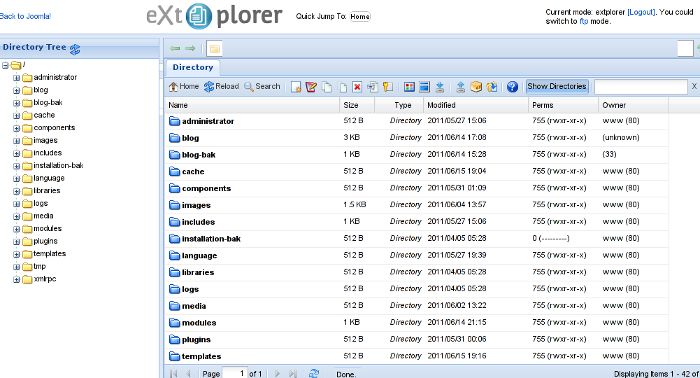The image size is (700, 378).
Task: Expand the libraries tree node
Action: 17,191
